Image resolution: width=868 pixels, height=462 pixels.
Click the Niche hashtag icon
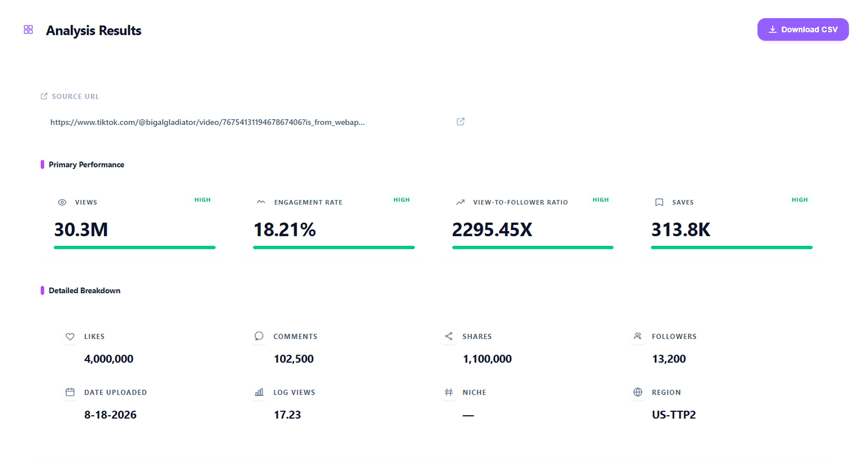pyautogui.click(x=448, y=392)
